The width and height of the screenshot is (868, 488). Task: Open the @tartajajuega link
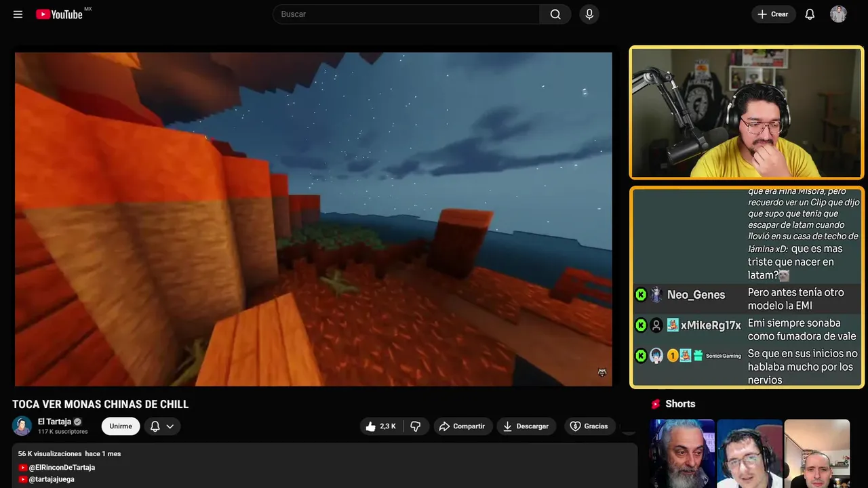[52, 479]
